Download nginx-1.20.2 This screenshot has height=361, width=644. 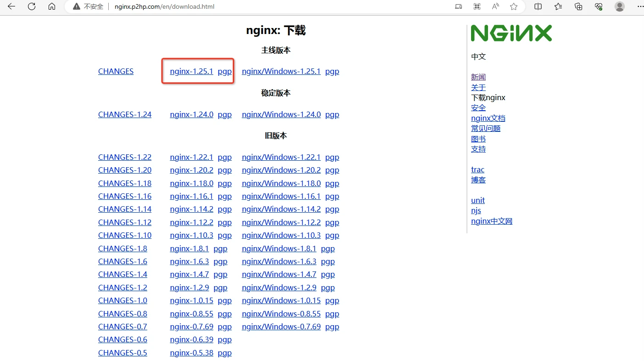[x=191, y=170]
